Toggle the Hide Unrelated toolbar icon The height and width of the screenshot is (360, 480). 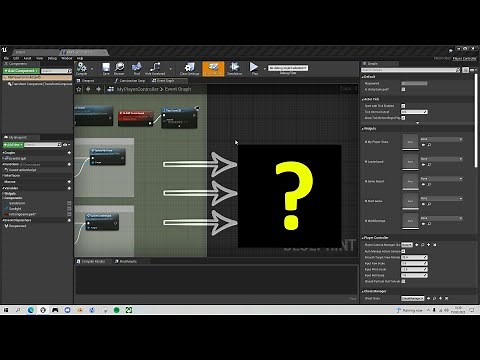(155, 68)
